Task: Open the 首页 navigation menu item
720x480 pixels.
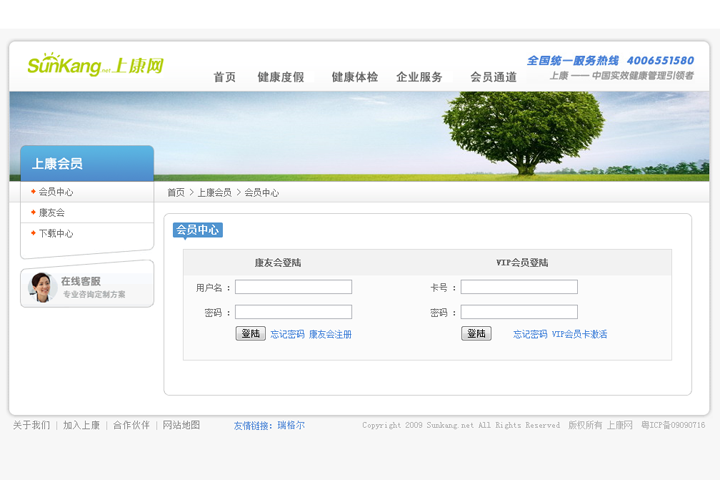Action: point(224,77)
